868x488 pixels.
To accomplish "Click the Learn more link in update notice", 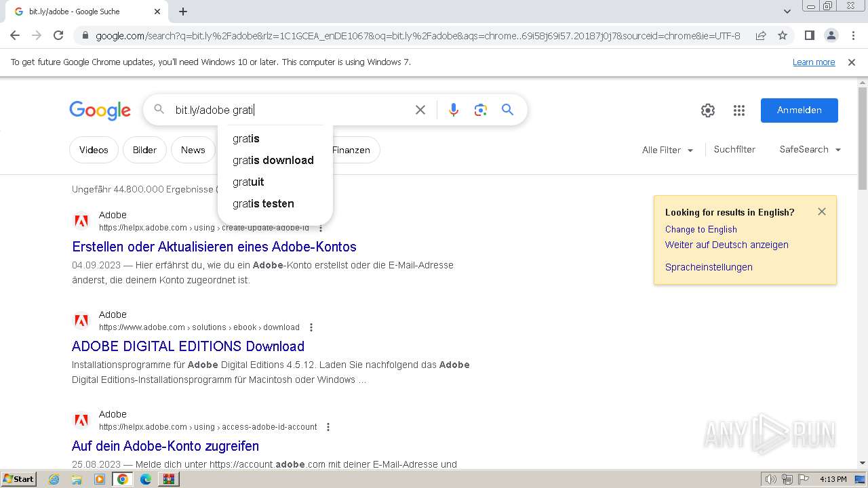I will tap(814, 62).
